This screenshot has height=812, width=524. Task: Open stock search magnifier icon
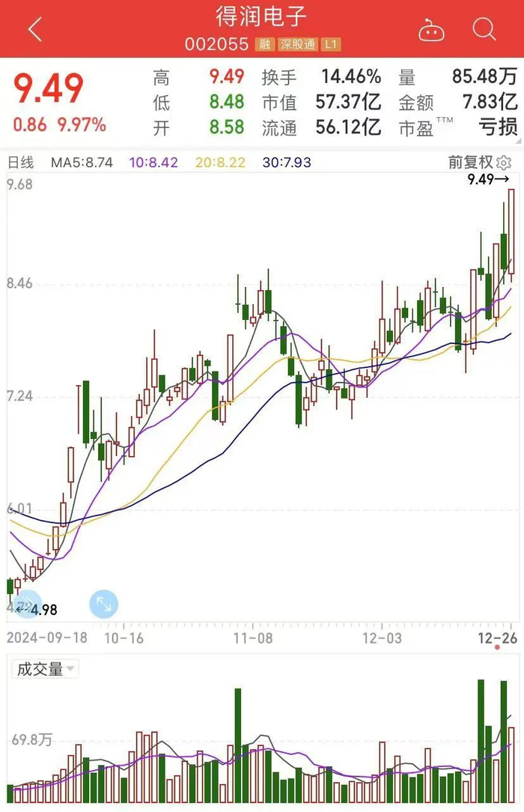click(x=484, y=30)
